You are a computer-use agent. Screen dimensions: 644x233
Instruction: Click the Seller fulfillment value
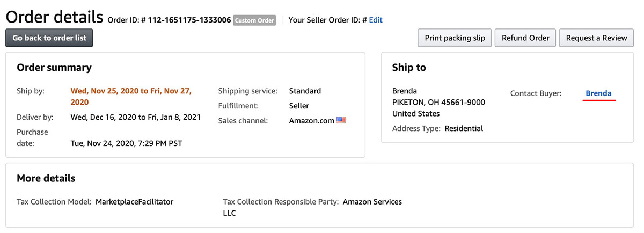point(299,106)
